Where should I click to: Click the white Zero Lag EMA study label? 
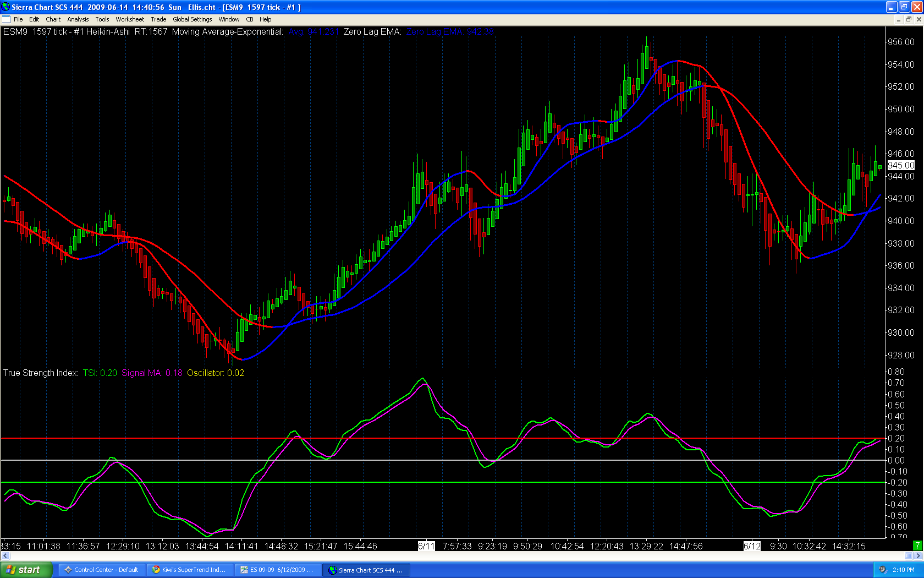pyautogui.click(x=372, y=32)
